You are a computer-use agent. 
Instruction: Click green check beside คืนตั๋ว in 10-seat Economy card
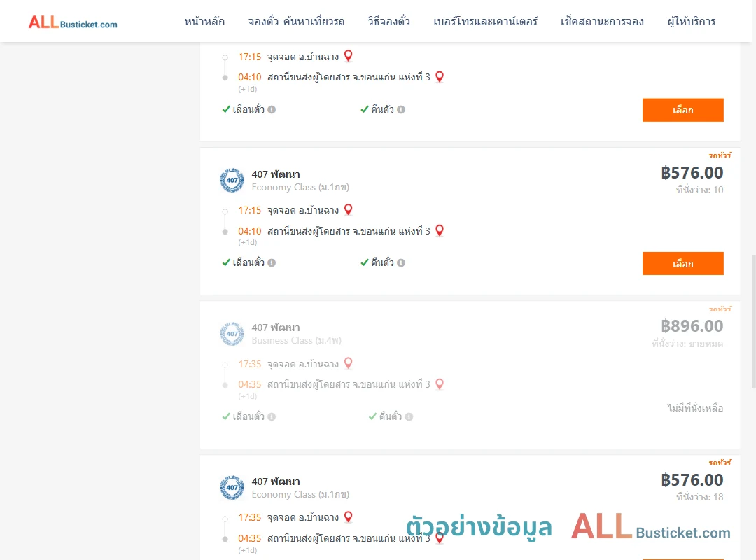(x=365, y=262)
